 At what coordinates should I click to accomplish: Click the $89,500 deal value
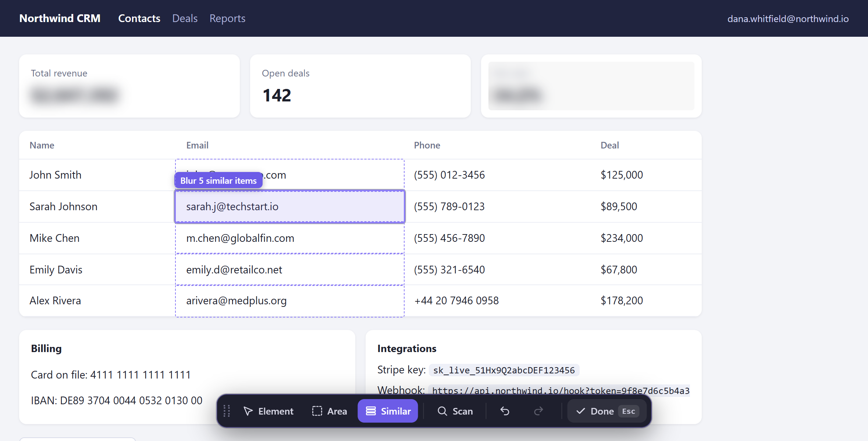point(619,207)
